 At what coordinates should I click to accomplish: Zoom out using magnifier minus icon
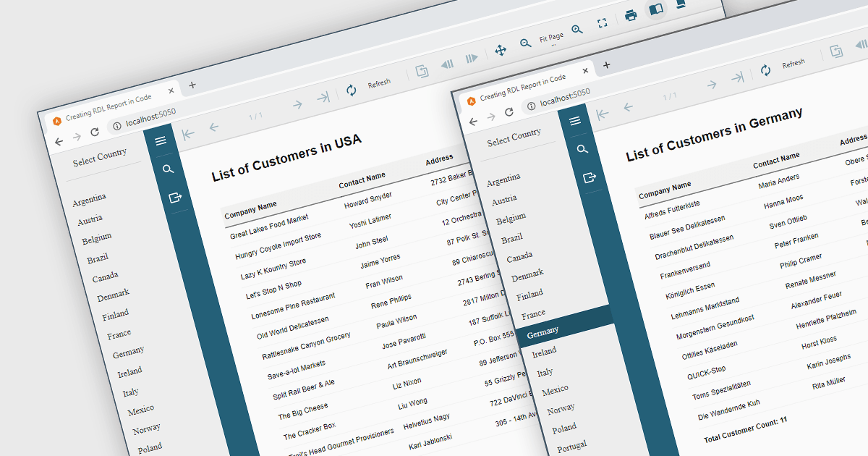tap(526, 43)
